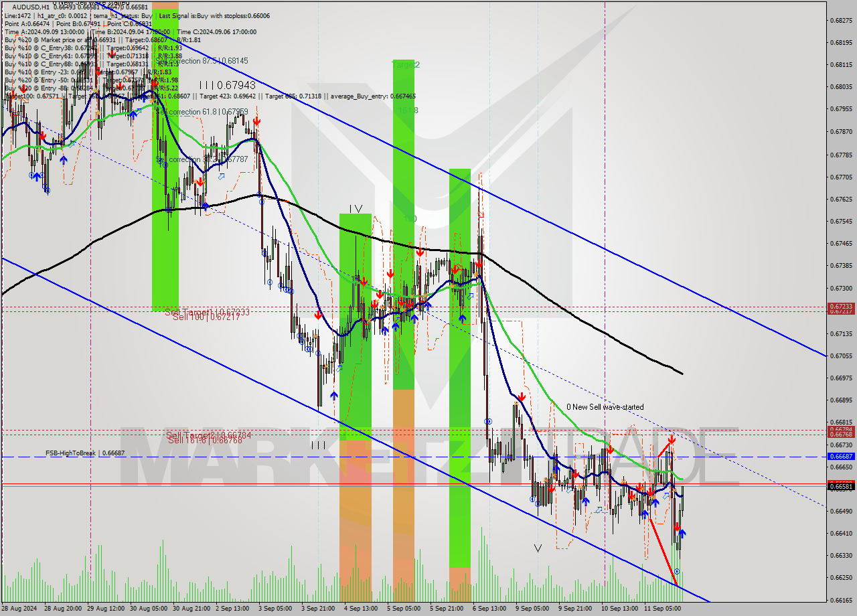Click the '2 Sep 13:00' time axis label
Screen dimensions: 857x616
234,609
